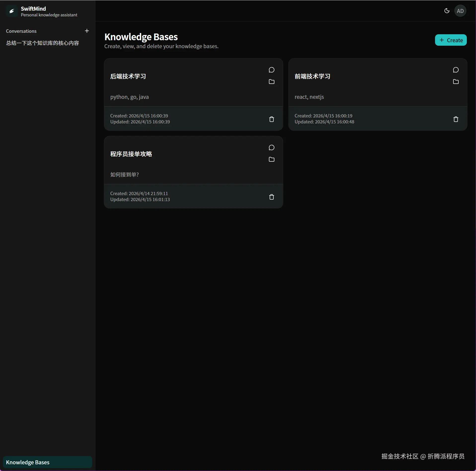Click the Conversations section label
This screenshot has width=476, height=471.
[x=21, y=31]
